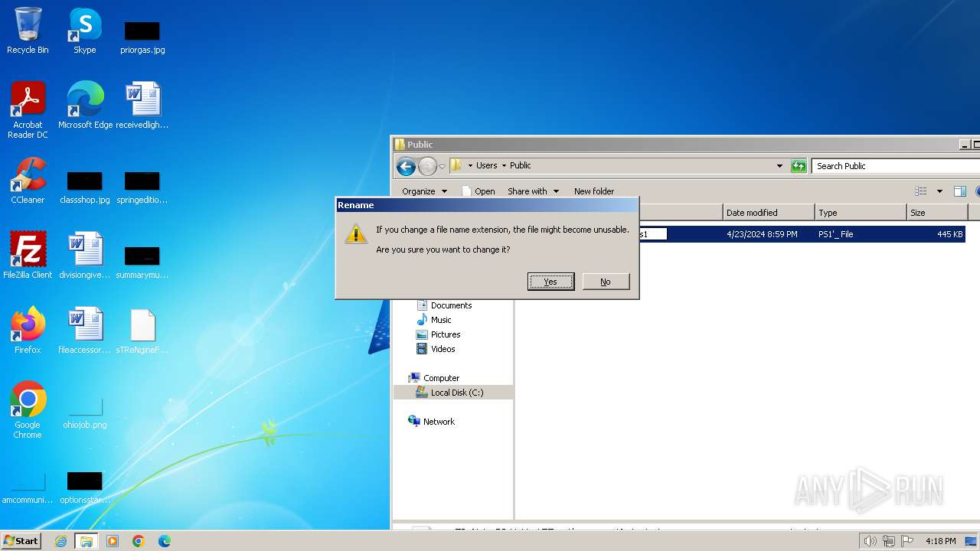Open fileaccessor Word document icon

click(x=85, y=330)
